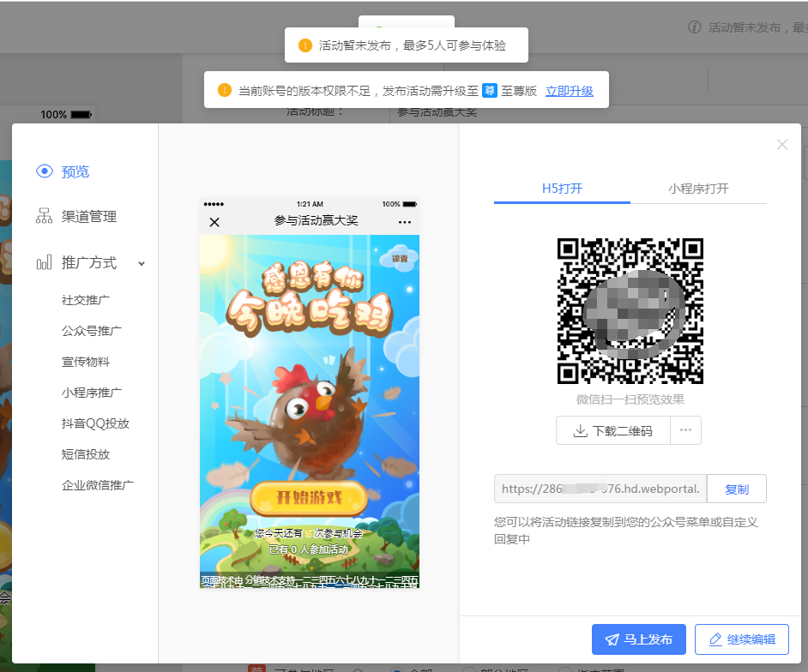Click 复制 to copy the link
The width and height of the screenshot is (808, 672).
[736, 489]
